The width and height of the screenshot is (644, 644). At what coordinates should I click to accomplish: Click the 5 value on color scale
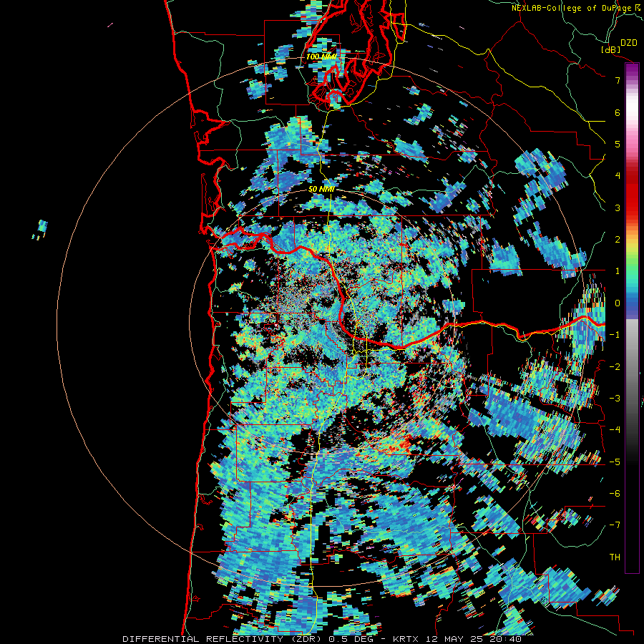pyautogui.click(x=618, y=144)
